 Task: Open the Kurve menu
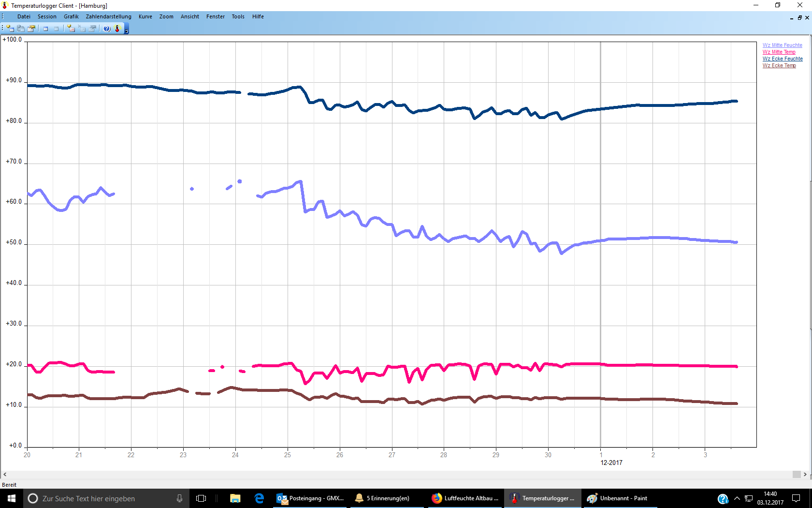click(145, 16)
